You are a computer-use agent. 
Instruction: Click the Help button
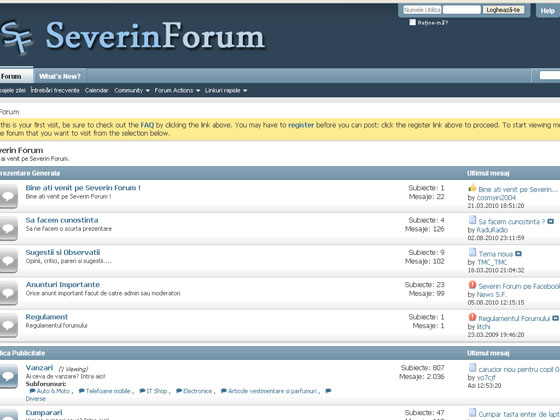pyautogui.click(x=547, y=11)
